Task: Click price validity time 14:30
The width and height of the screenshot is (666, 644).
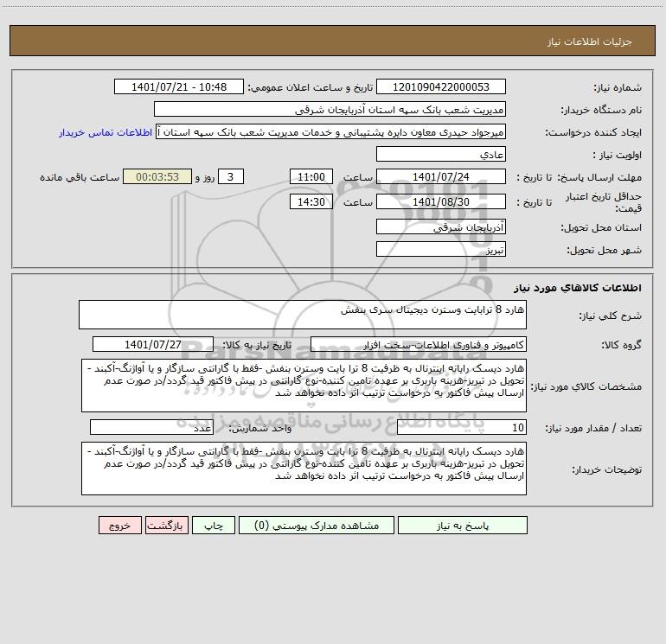Action: point(311,201)
